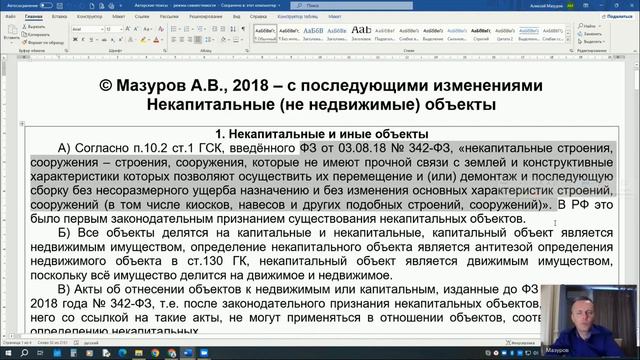Click the Save disk icon in title bar

tap(60, 6)
